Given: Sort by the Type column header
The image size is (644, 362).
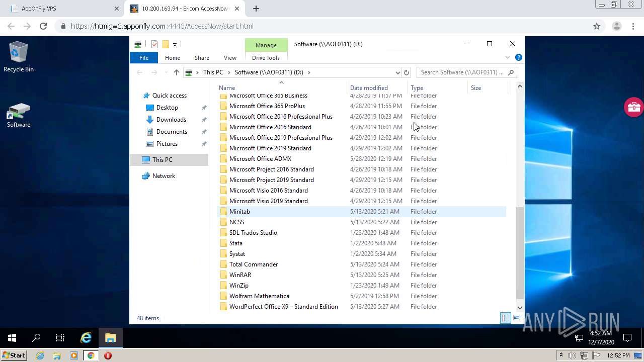Looking at the screenshot, I should (437, 87).
